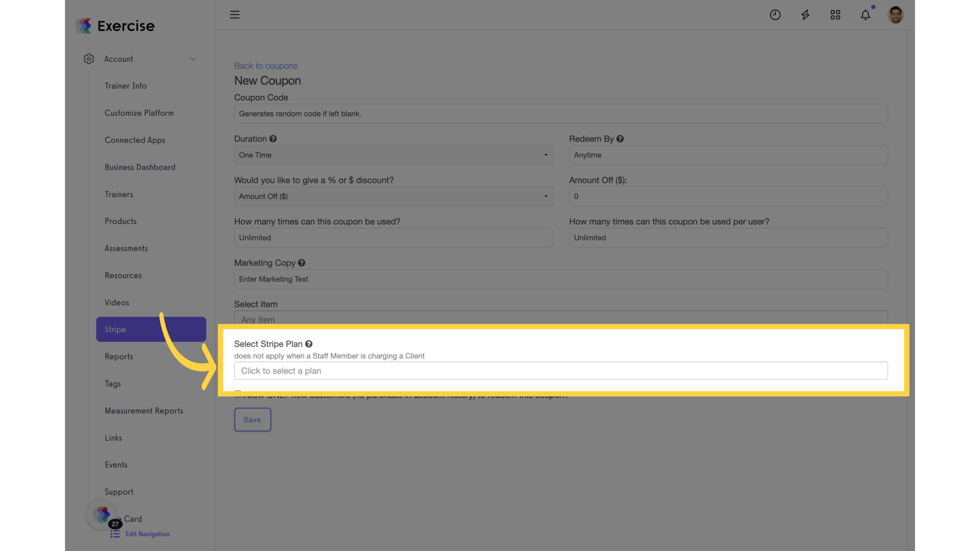Screen dimensions: 980x551
Task: Open Support in sidebar
Action: (119, 492)
